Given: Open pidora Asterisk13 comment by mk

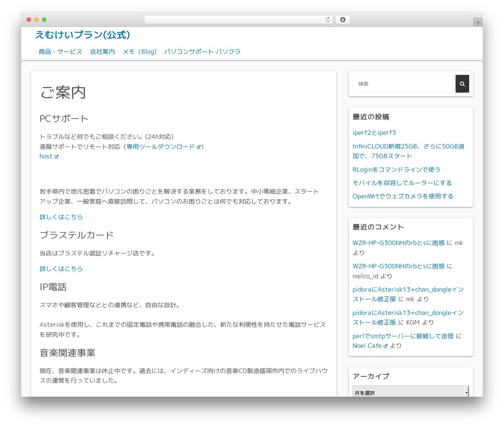Looking at the screenshot, I should pyautogui.click(x=408, y=294).
